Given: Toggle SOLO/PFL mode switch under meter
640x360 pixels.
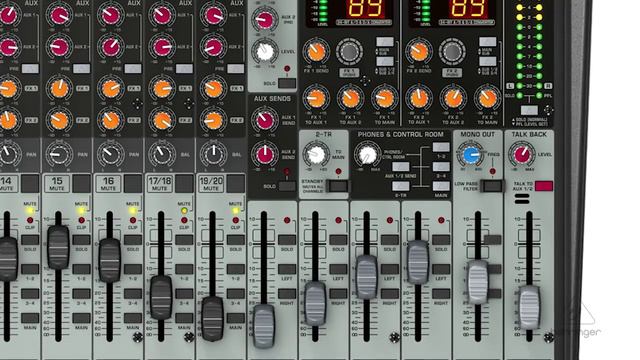Looking at the screenshot, I should (529, 110).
